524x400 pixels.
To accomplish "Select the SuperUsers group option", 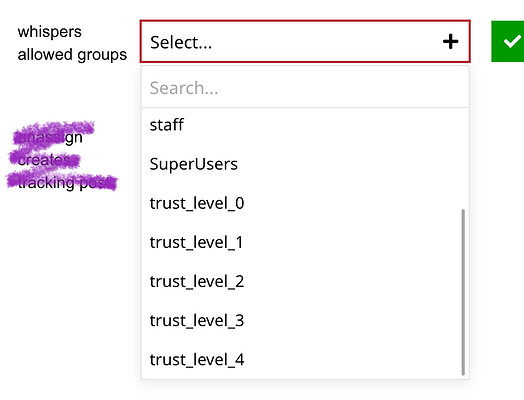I will point(305,164).
